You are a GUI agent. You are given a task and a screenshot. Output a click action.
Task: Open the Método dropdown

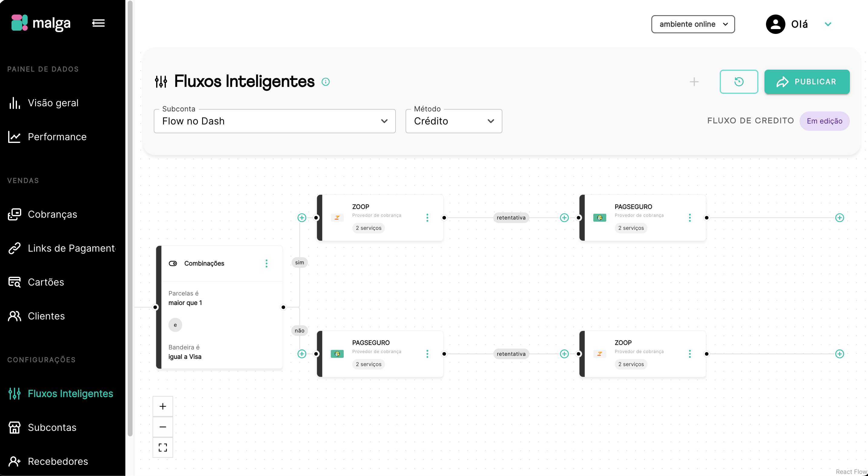(454, 121)
